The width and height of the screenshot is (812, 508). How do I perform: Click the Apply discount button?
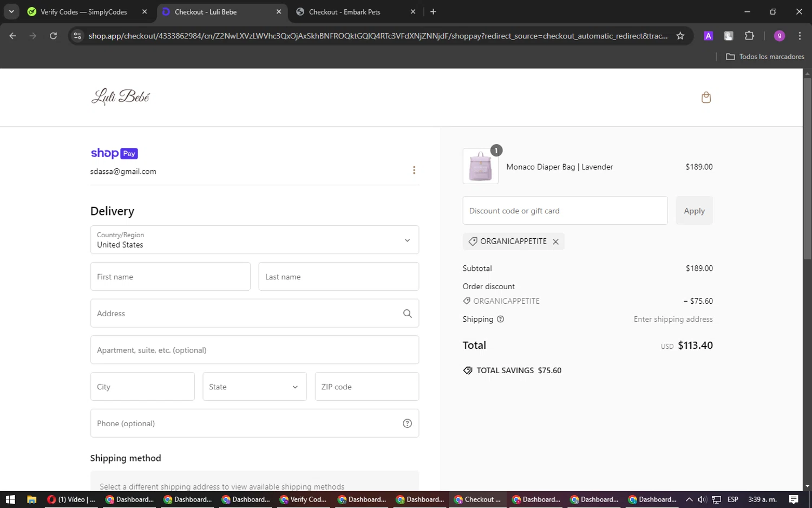click(x=694, y=211)
